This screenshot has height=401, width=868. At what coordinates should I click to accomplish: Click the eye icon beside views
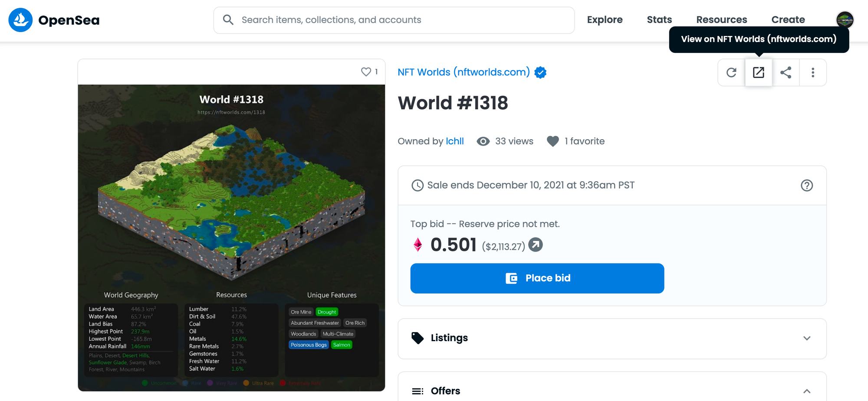[x=483, y=141]
